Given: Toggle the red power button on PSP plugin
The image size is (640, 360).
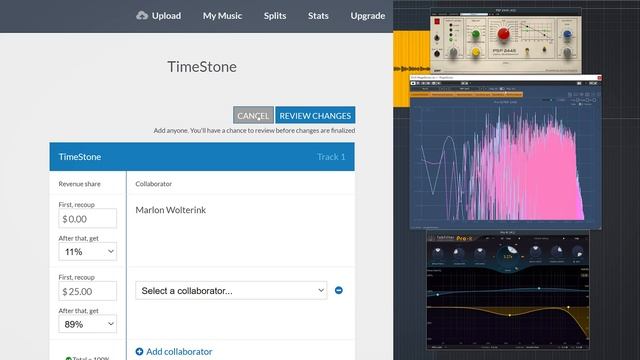Looking at the screenshot, I should click(x=437, y=21).
